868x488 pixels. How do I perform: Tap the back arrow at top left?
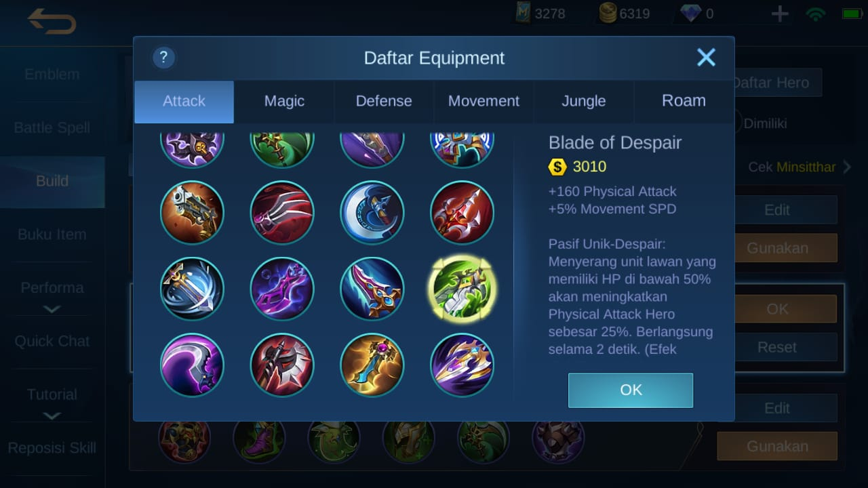(x=52, y=22)
